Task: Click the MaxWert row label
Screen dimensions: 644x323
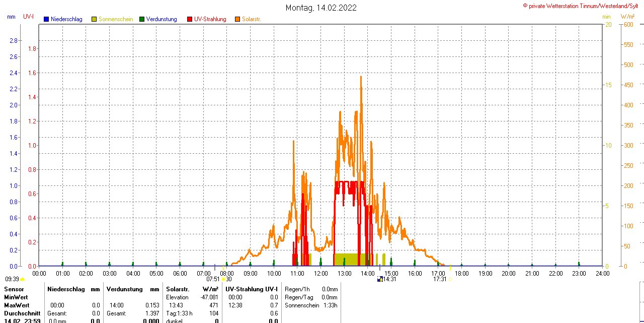Action: click(x=17, y=305)
